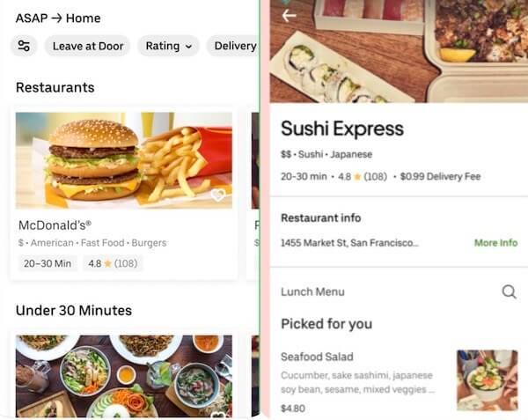Favorite McDonald's with the heart icon
Screen dimensions: 528x420
pos(218,195)
